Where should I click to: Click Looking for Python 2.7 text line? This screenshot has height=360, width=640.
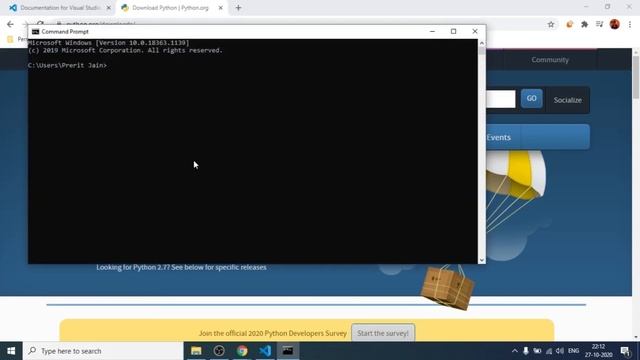pos(181,267)
